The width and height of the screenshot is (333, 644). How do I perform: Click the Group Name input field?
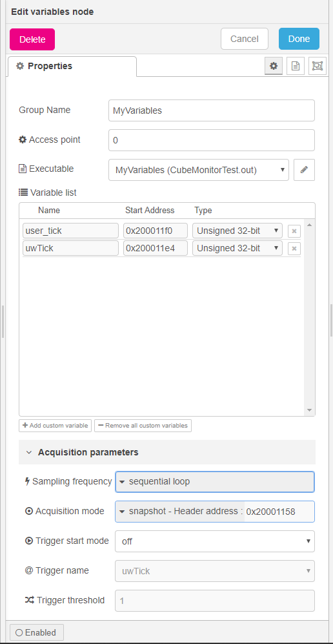(212, 110)
